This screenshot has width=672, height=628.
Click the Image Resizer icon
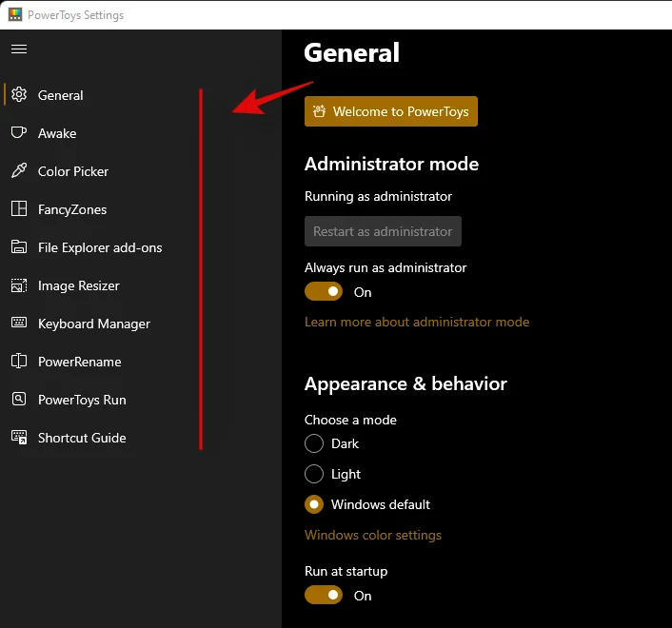pyautogui.click(x=19, y=285)
